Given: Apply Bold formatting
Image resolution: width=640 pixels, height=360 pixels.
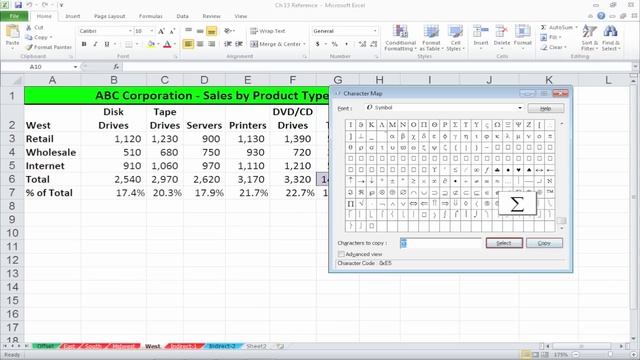Looking at the screenshot, I should coord(84,44).
